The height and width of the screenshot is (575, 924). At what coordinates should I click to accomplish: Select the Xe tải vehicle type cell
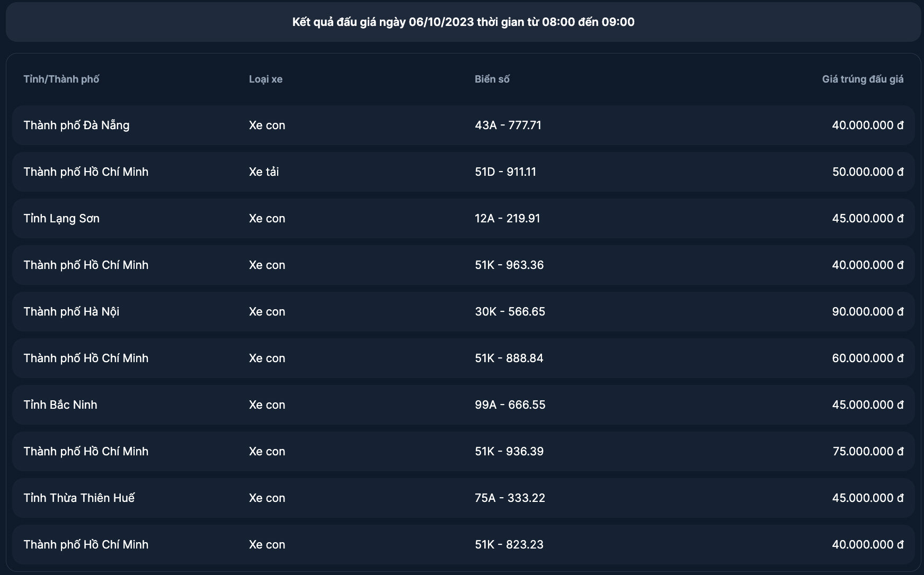pos(264,172)
